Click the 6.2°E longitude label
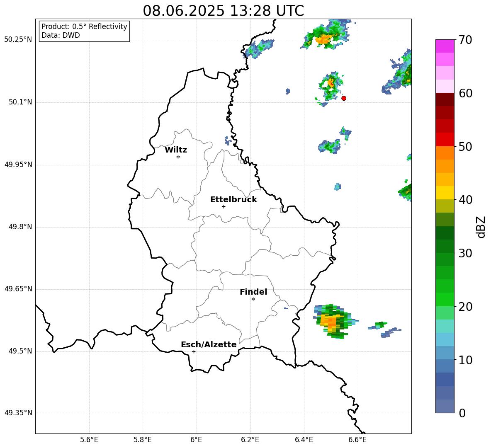491x448 pixels. coord(250,440)
